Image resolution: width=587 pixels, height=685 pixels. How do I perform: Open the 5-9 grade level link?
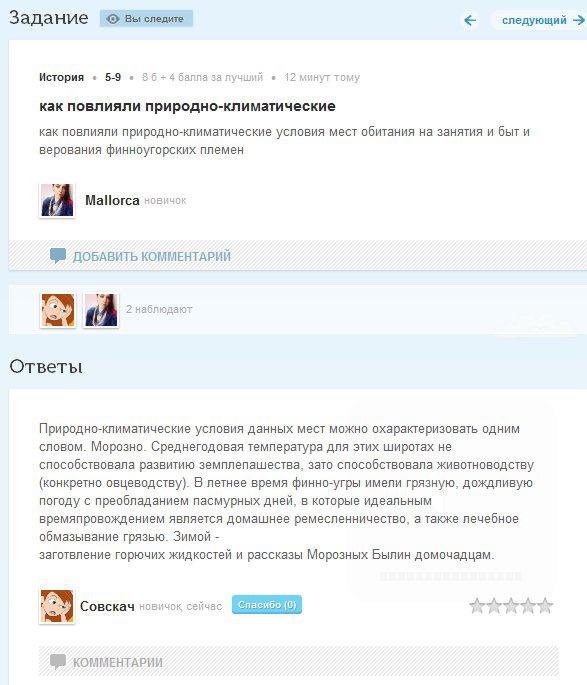pyautogui.click(x=113, y=77)
